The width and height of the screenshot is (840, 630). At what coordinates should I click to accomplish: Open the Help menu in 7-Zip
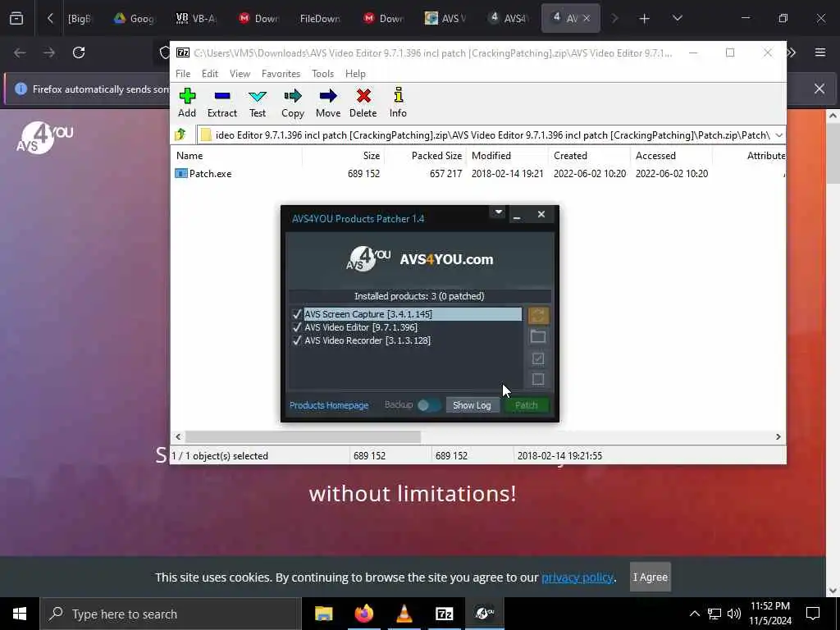pos(355,74)
